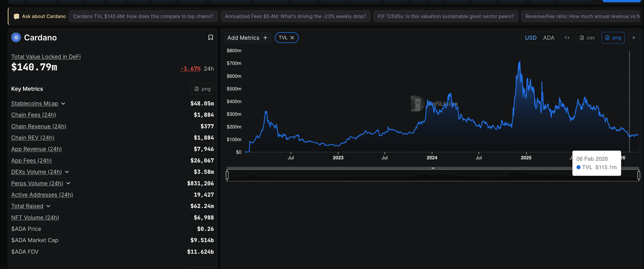This screenshot has width=644, height=269.
Task: Remove the TVL metric chip from chart
Action: [x=292, y=38]
